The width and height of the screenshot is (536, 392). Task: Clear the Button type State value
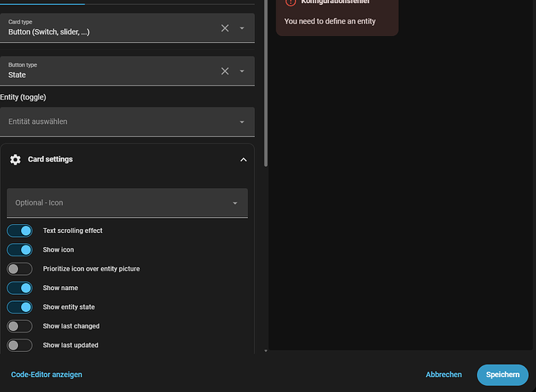click(224, 71)
